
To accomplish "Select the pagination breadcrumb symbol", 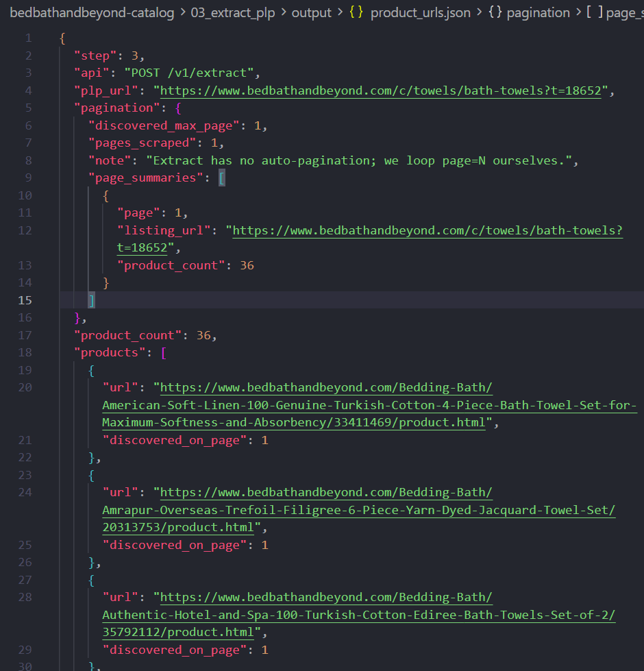I will pos(538,13).
